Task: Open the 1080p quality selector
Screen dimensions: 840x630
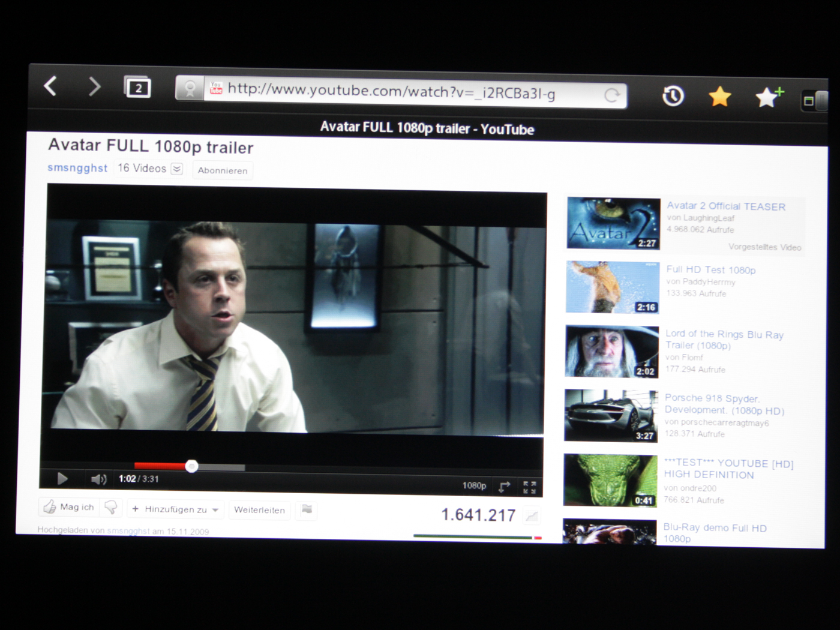Action: coord(474,485)
